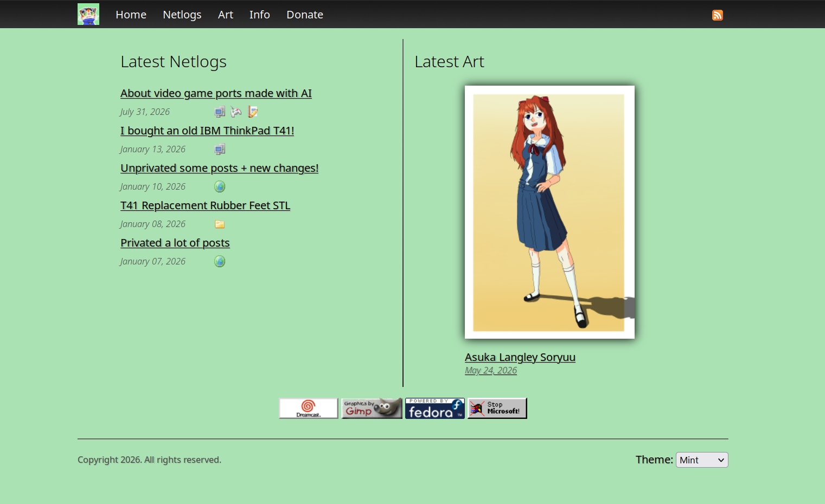Click the 'January 08, 2026' date text
This screenshot has height=504, width=825.
[x=153, y=224]
